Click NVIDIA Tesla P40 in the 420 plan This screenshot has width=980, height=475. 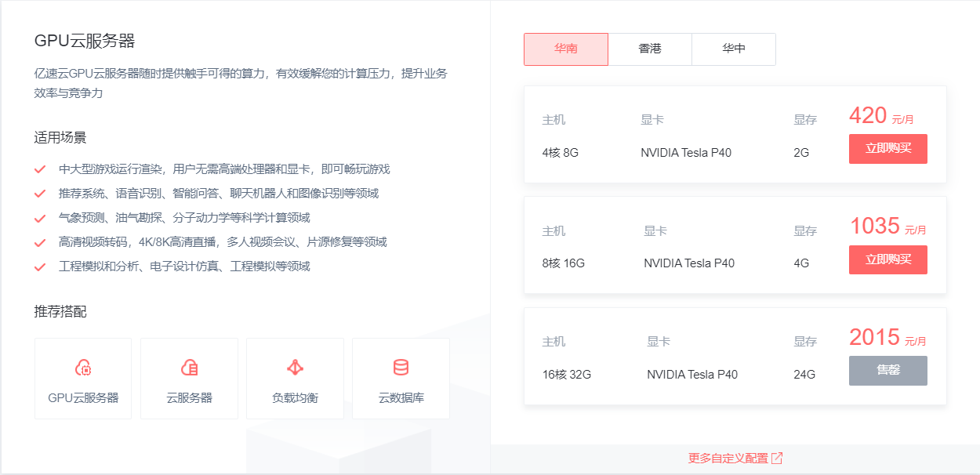point(686,152)
